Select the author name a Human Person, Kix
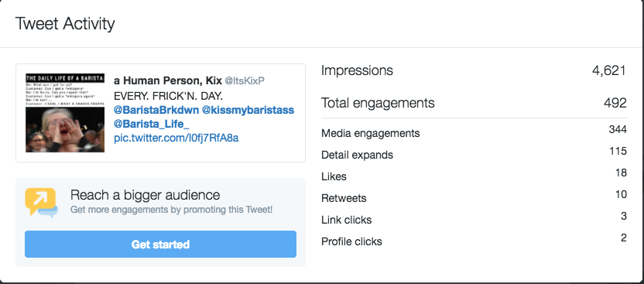Viewport: 644px width, 284px height. 168,80
